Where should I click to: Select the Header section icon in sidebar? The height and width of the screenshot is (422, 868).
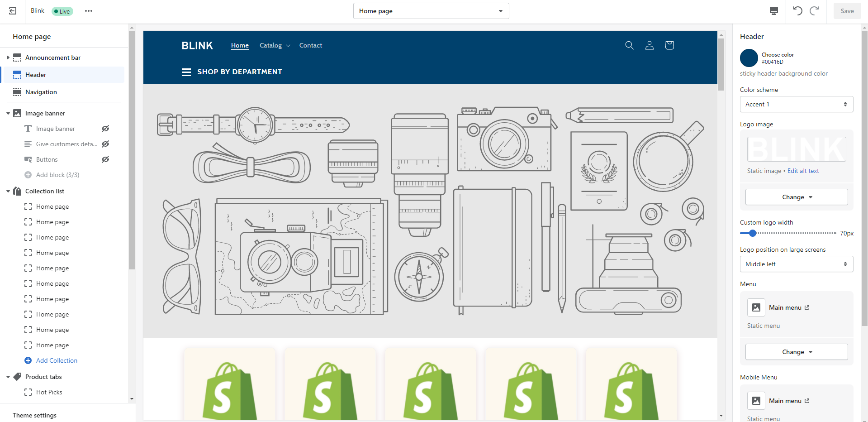point(17,75)
